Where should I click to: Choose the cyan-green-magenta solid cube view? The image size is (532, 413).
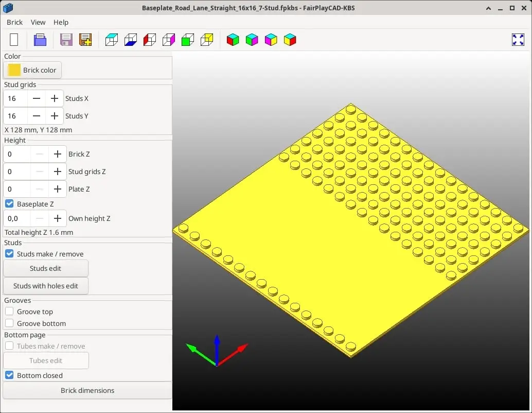[x=252, y=40]
